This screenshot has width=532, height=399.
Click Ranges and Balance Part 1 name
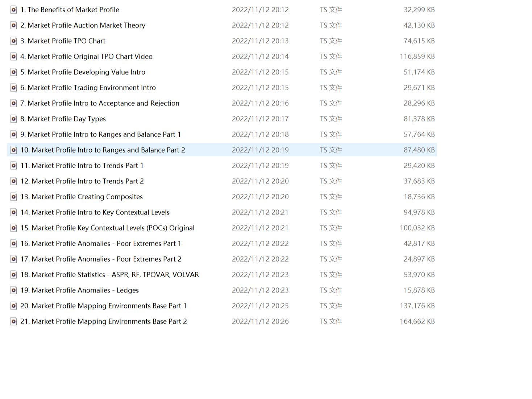click(x=100, y=134)
